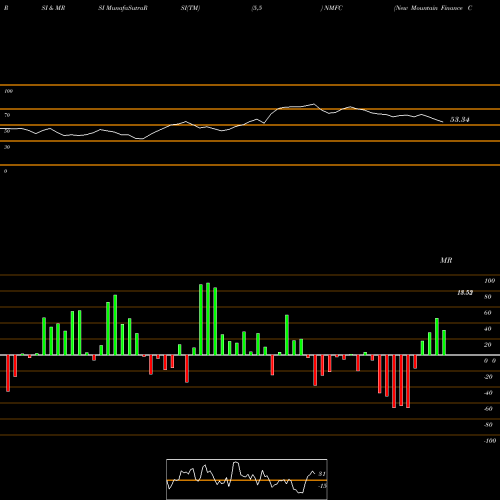Click the 'SI MunafaSutraR' header text
The height and width of the screenshot is (500, 500).
[123, 8]
